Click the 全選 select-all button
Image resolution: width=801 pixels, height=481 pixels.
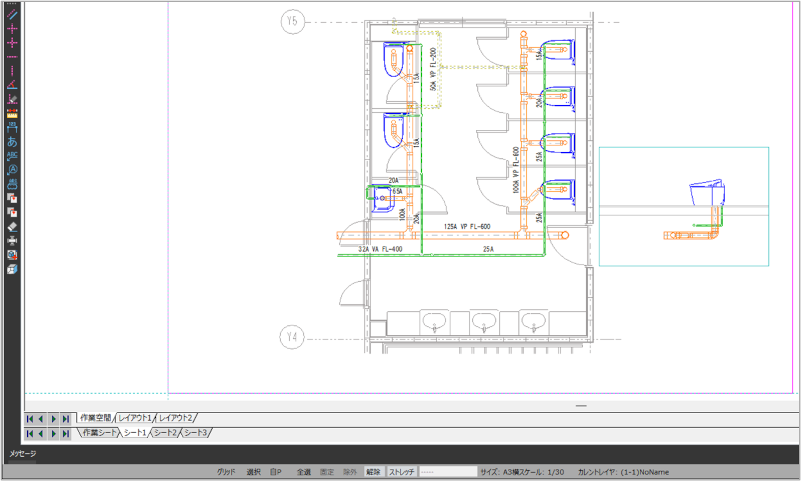[303, 471]
